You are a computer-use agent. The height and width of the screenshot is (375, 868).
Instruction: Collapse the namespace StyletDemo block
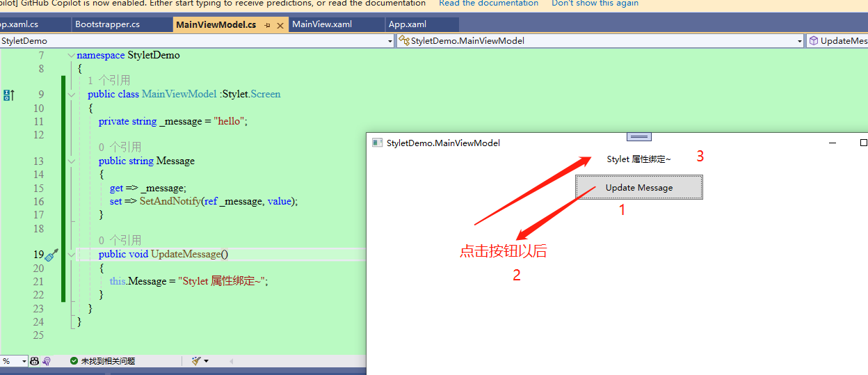click(x=71, y=55)
